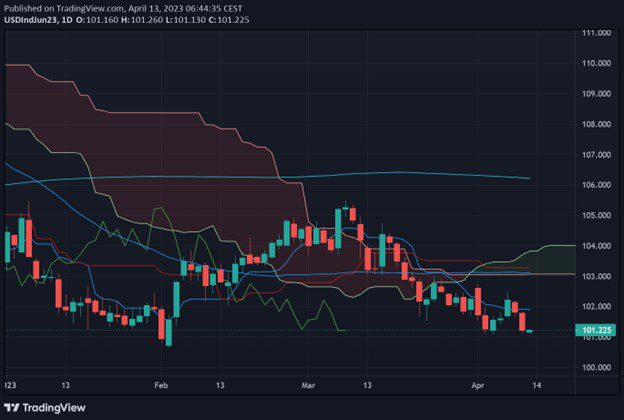The image size is (624, 420).
Task: Click the 109.000 price axis label
Action: 596,94
